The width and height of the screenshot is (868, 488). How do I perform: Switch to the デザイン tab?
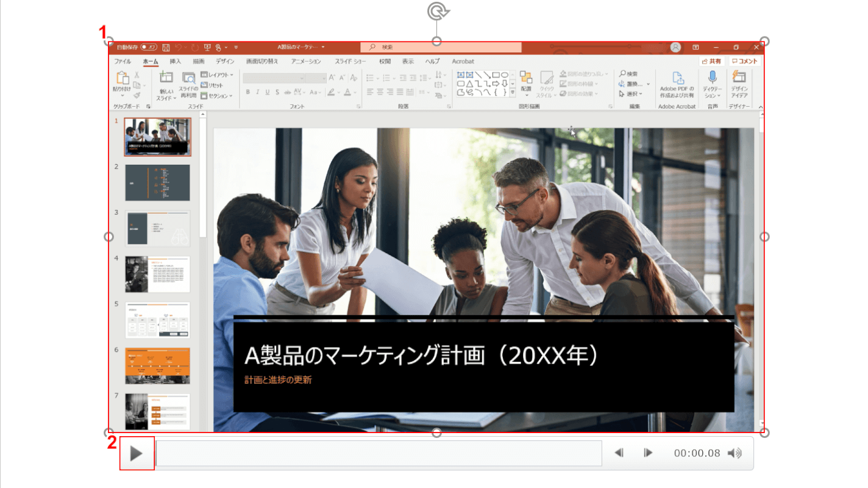click(225, 62)
